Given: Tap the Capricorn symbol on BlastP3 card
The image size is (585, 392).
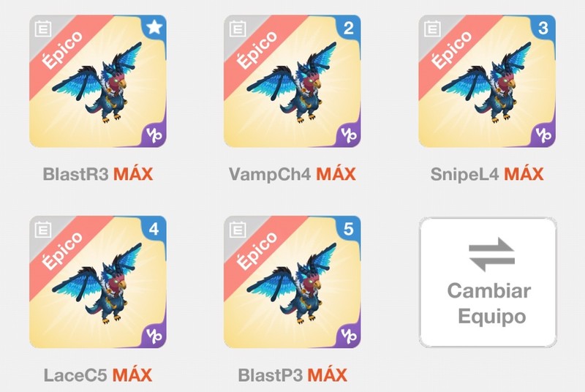Looking at the screenshot, I should coord(349,336).
